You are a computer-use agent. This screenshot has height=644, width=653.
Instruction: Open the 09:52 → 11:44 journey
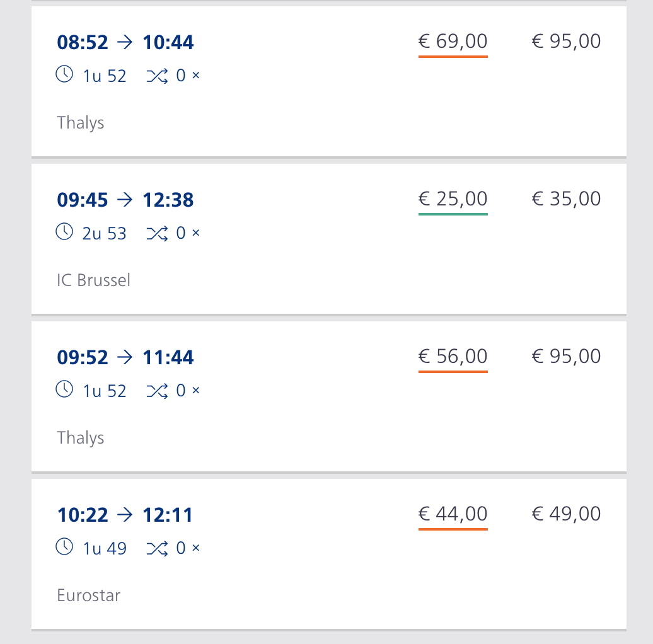(x=125, y=357)
